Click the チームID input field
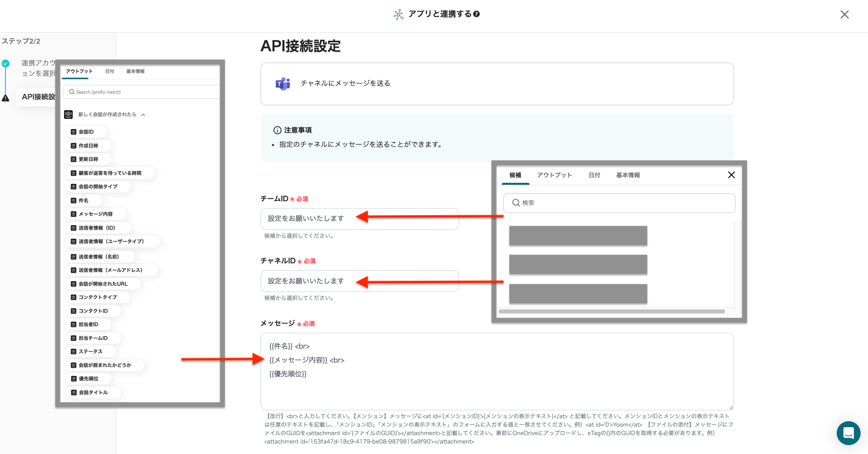Image resolution: width=868 pixels, height=454 pixels. (x=359, y=219)
